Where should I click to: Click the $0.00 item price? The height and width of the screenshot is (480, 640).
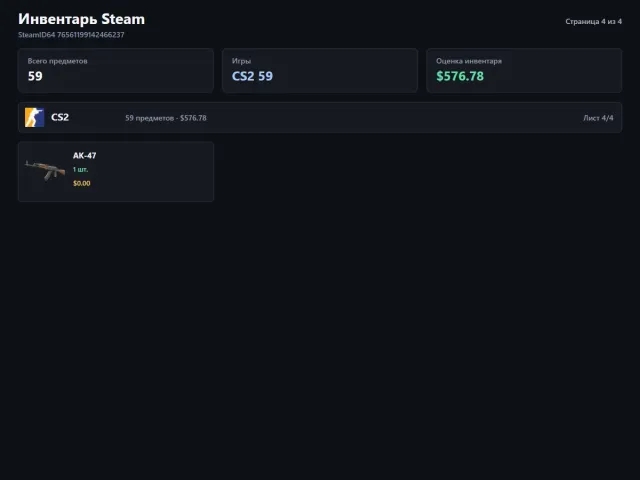[x=82, y=183]
